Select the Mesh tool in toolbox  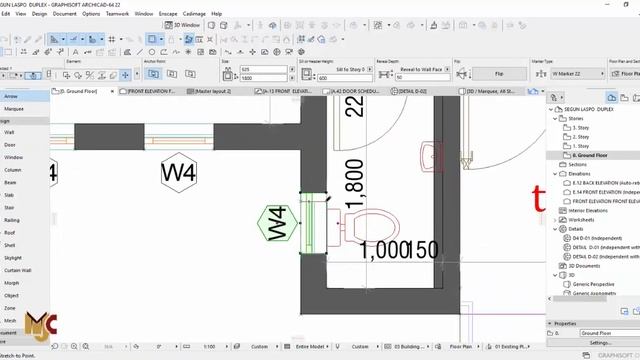pyautogui.click(x=10, y=320)
